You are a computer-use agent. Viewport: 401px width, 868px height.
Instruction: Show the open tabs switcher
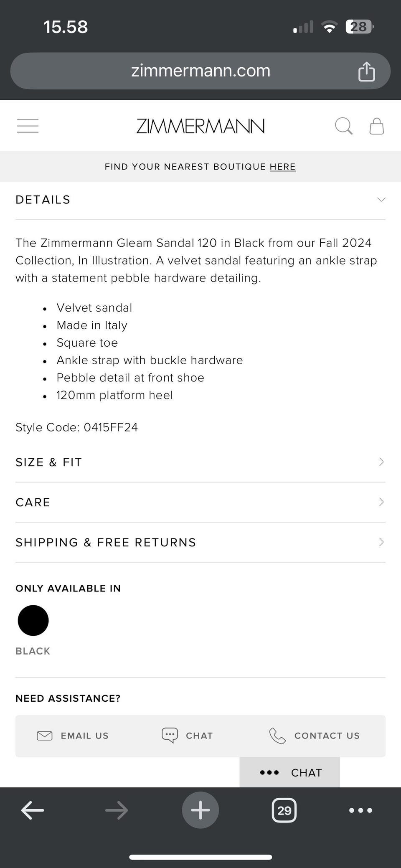point(284,810)
